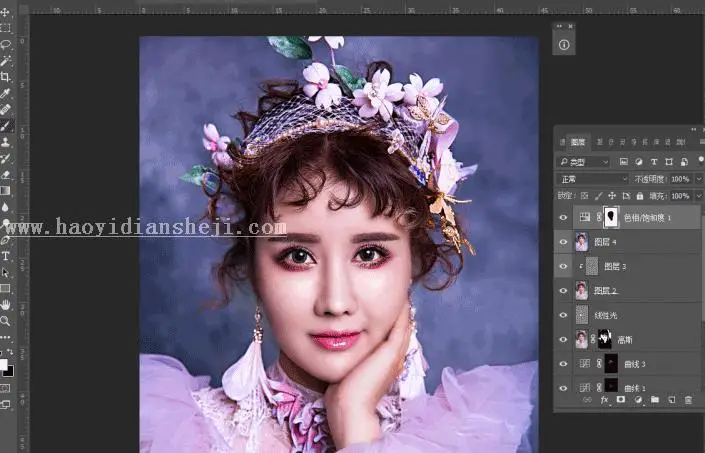705x453 pixels.
Task: Select the Lasso tool
Action: click(5, 44)
